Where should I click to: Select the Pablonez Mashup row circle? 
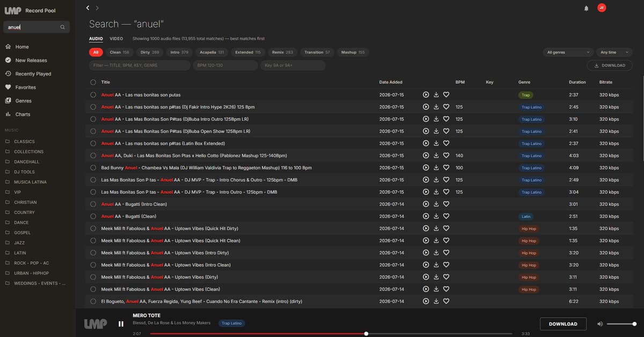(x=93, y=156)
